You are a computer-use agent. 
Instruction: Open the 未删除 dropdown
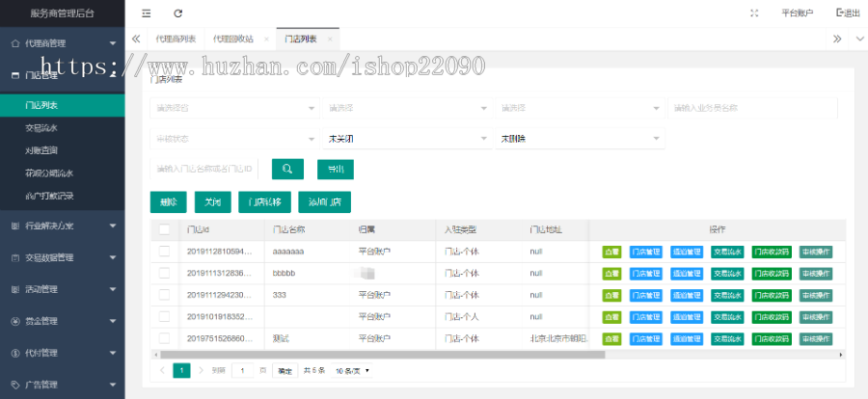click(x=581, y=139)
